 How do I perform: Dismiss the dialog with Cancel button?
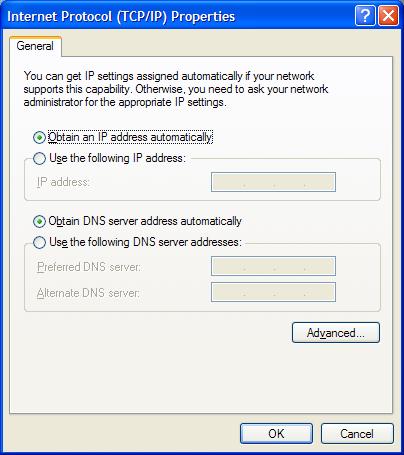pyautogui.click(x=357, y=433)
